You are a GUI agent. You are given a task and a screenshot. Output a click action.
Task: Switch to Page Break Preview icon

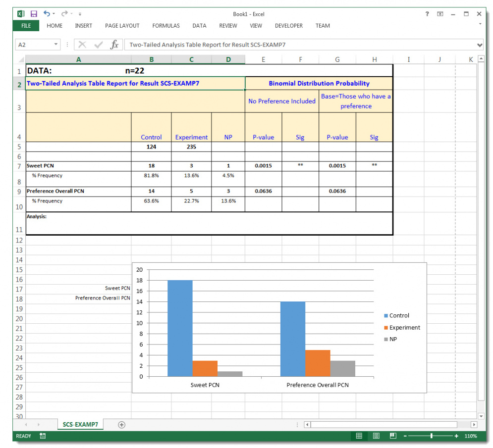tap(393, 436)
